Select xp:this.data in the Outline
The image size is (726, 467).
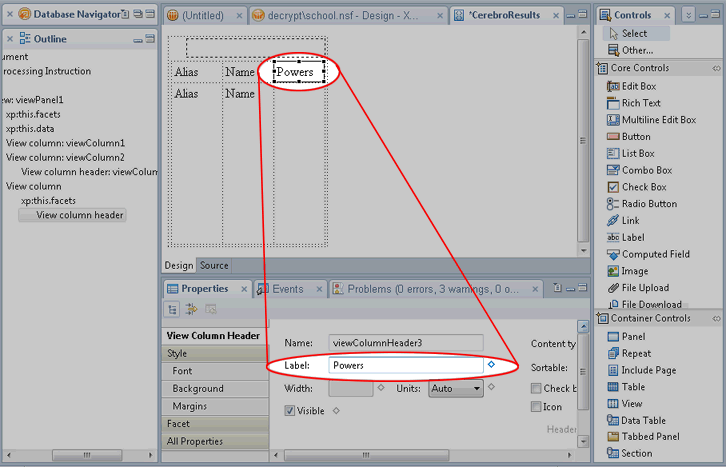tap(30, 129)
